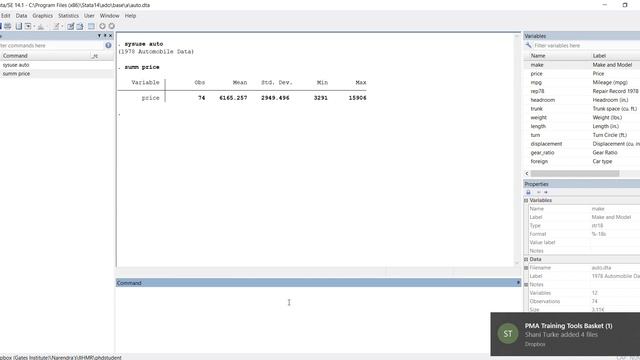Select the 'length' variable row
640x360 pixels.
click(x=582, y=127)
